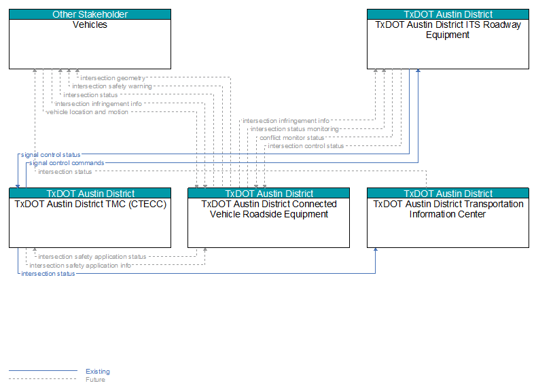Select 'intersection infringement info' above vehicle location label
The height and width of the screenshot is (392, 536).
[99, 103]
